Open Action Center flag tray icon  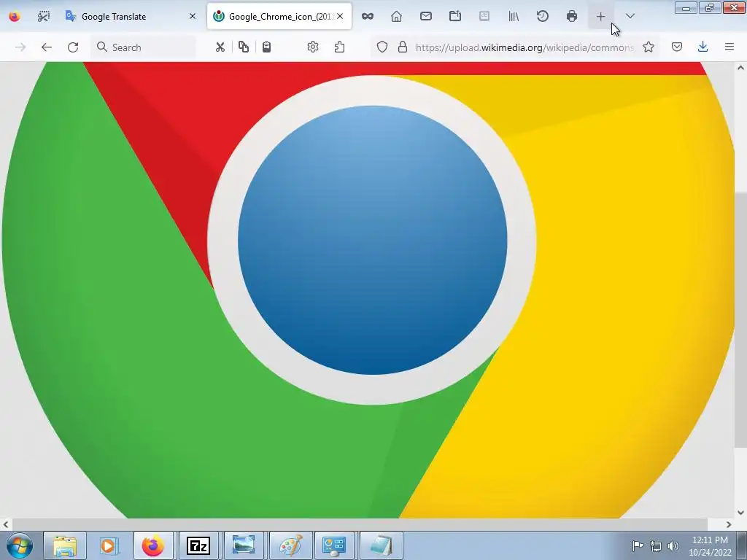pos(638,546)
